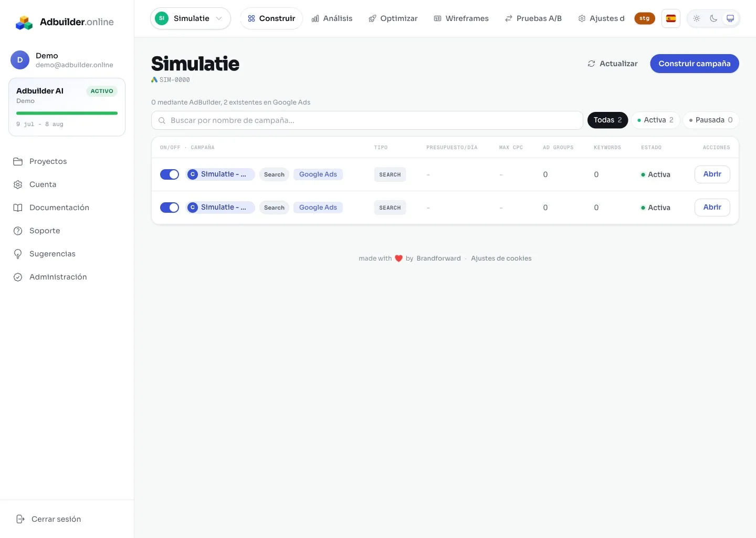Screen dimensions: 756x538
Task: Open the Análisis tab
Action: point(332,18)
